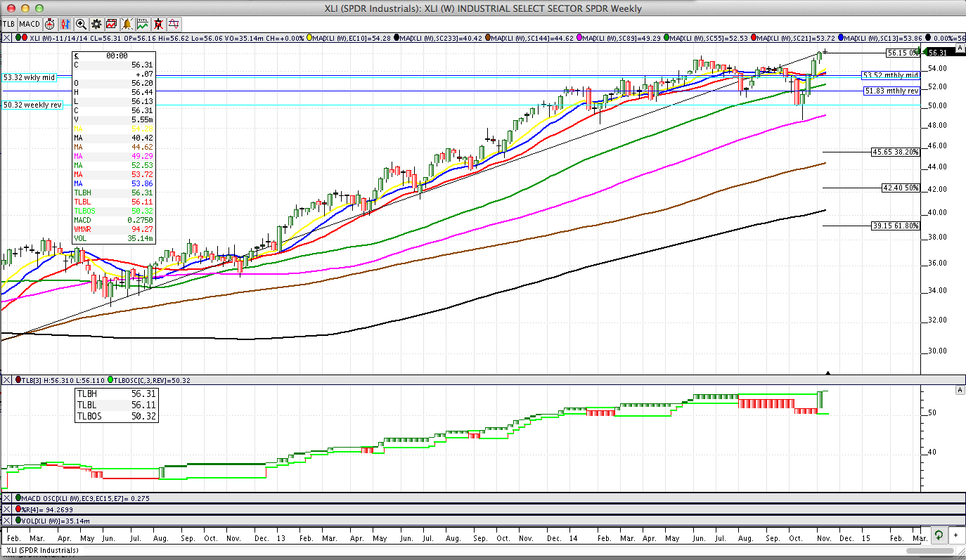Image resolution: width=966 pixels, height=560 pixels.
Task: Toggle the VOL indicator dot
Action: (17, 521)
